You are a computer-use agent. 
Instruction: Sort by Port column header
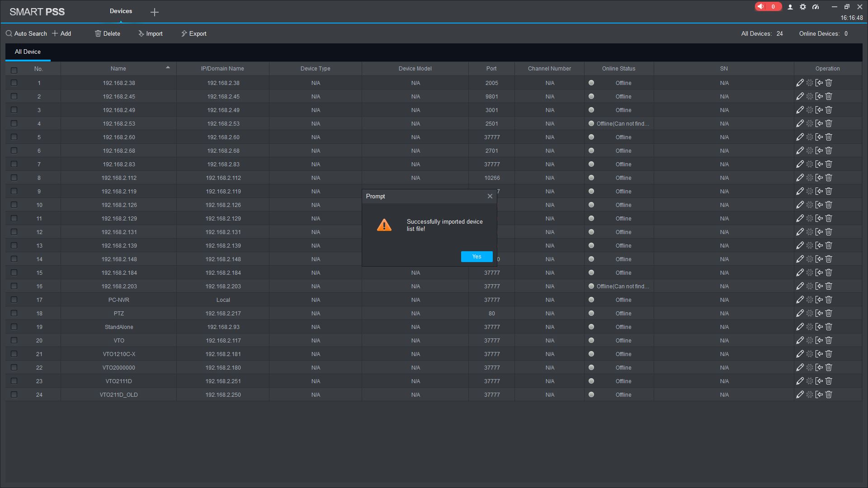pos(491,69)
